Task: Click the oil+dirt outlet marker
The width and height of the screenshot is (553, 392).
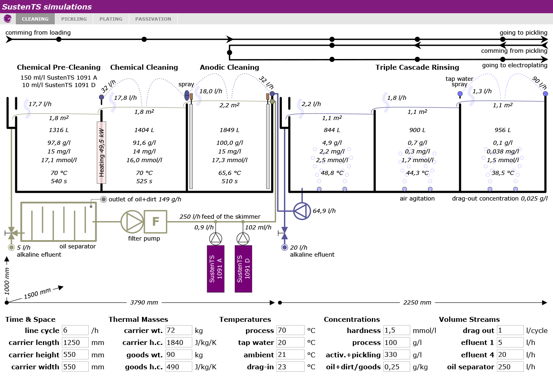Action: point(104,199)
